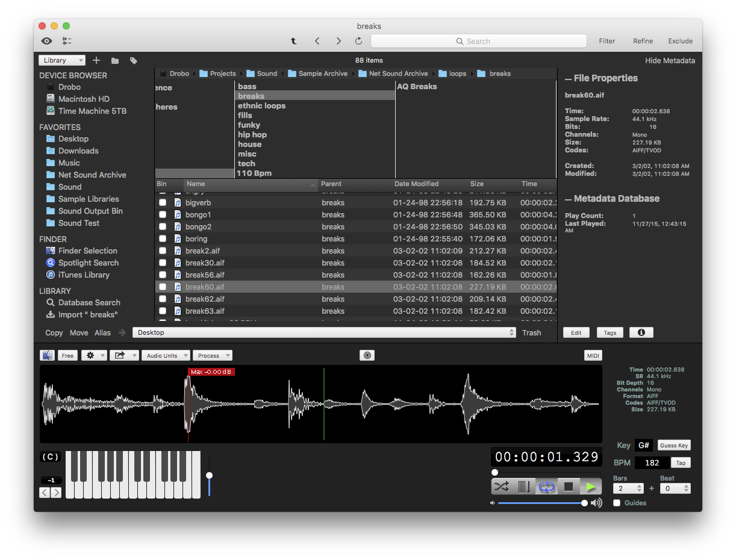This screenshot has height=560, width=736.
Task: Open the Tags button
Action: [610, 332]
